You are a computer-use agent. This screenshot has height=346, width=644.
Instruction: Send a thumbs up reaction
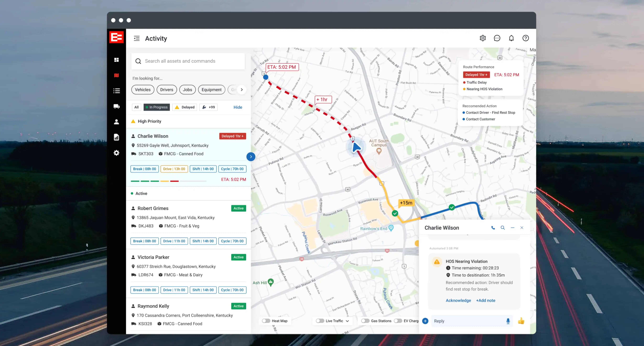tap(521, 321)
